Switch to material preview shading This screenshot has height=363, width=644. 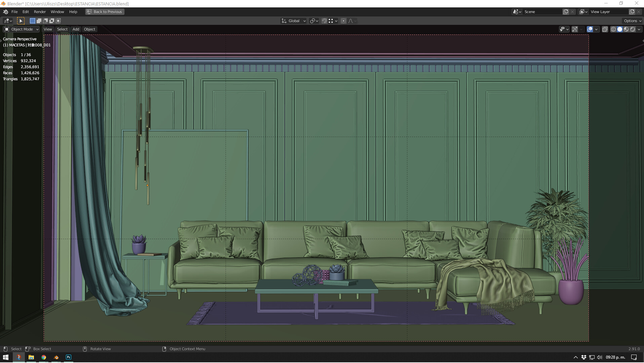[x=626, y=29]
